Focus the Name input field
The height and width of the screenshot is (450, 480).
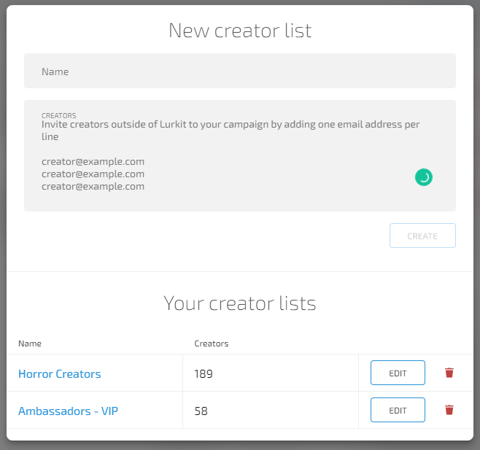tap(240, 71)
